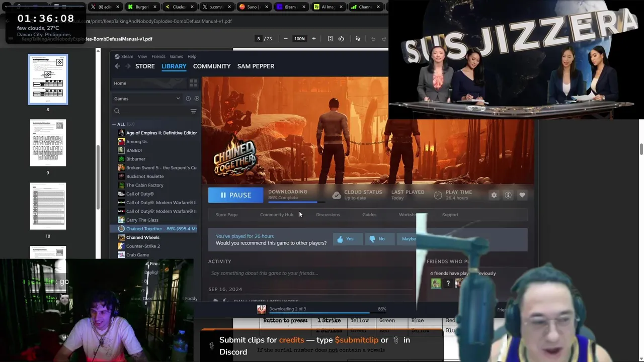Open the View menu in Steam
Viewport: 644px width, 362px height.
pyautogui.click(x=142, y=56)
